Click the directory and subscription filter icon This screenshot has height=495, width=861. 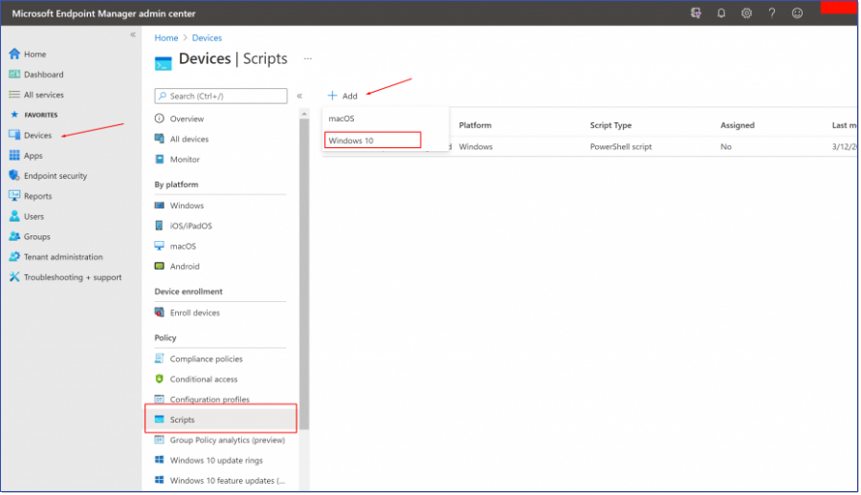pyautogui.click(x=696, y=13)
